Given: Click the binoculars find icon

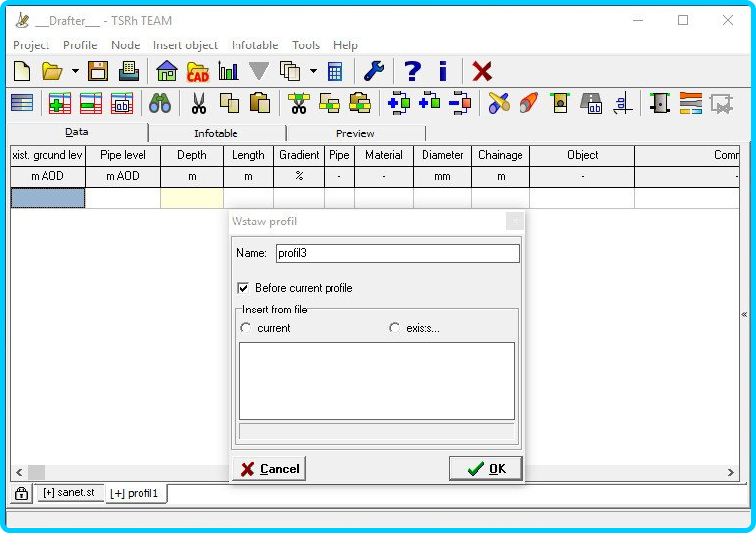Looking at the screenshot, I should pyautogui.click(x=160, y=103).
